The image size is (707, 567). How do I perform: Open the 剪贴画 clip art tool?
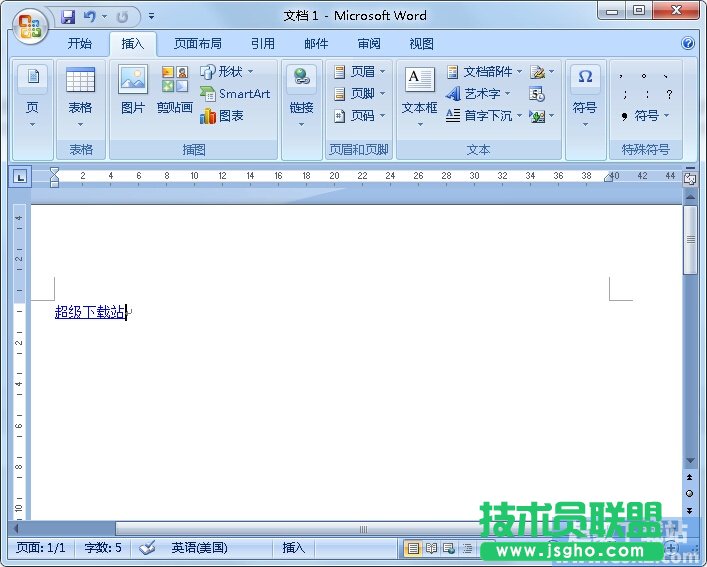(x=174, y=90)
